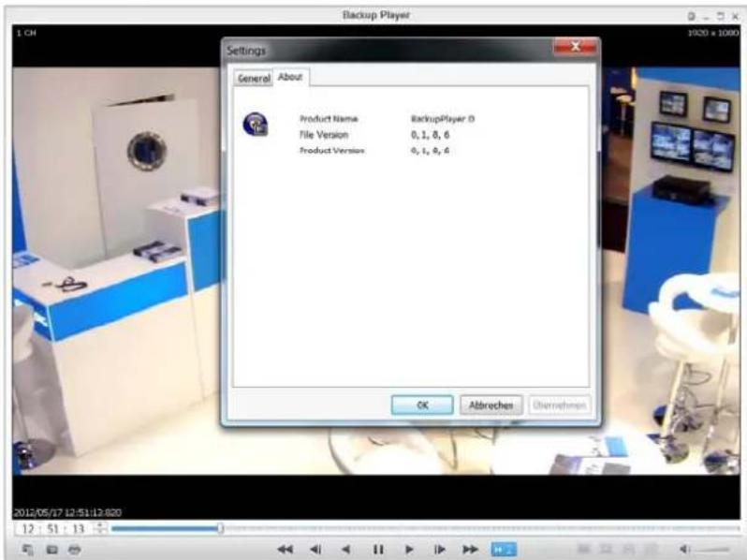Click the 'Product Name' label

(x=329, y=119)
